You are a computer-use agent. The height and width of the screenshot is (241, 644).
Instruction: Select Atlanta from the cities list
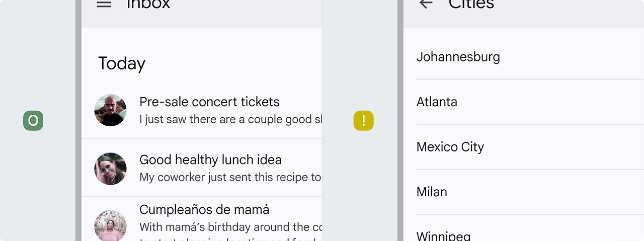tap(530, 102)
